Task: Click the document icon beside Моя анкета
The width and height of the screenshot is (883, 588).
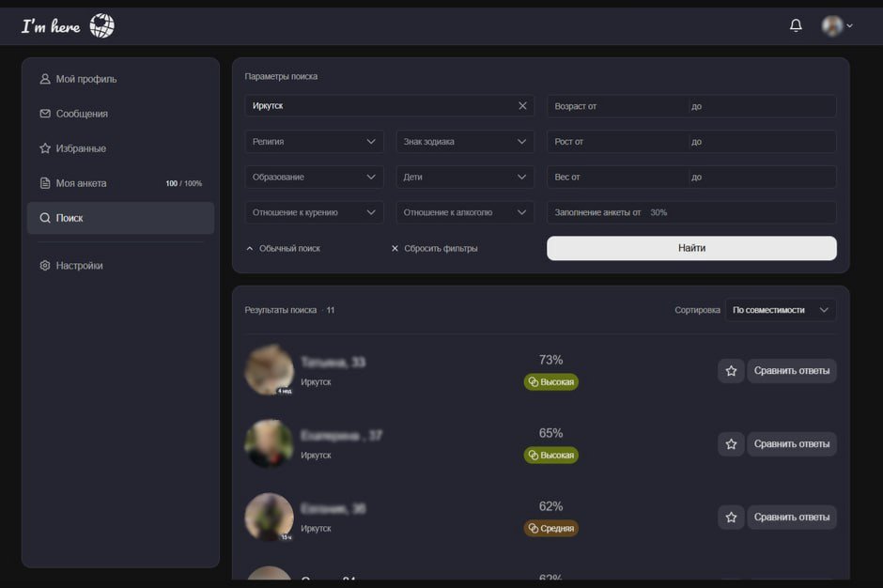Action: click(45, 183)
